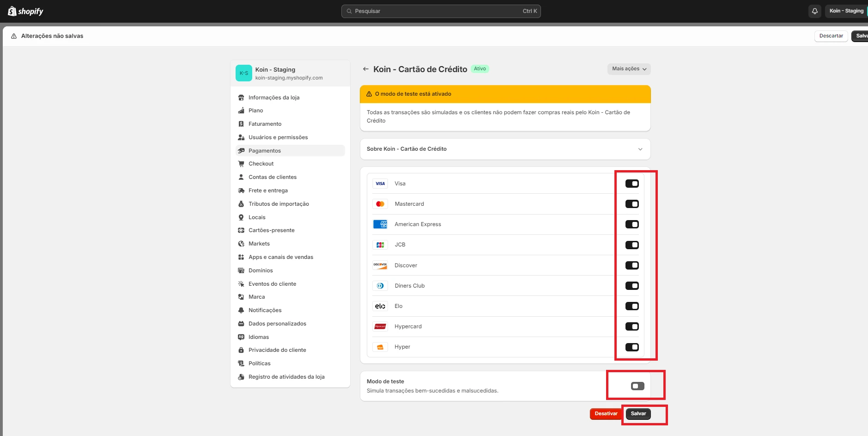
Task: Toggle the Hyper switch
Action: tap(632, 347)
